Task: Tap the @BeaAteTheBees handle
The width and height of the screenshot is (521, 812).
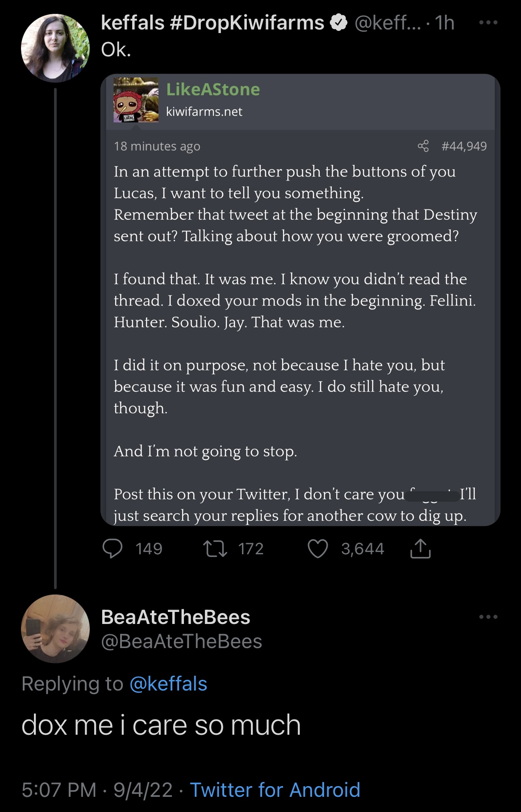Action: coord(182,641)
